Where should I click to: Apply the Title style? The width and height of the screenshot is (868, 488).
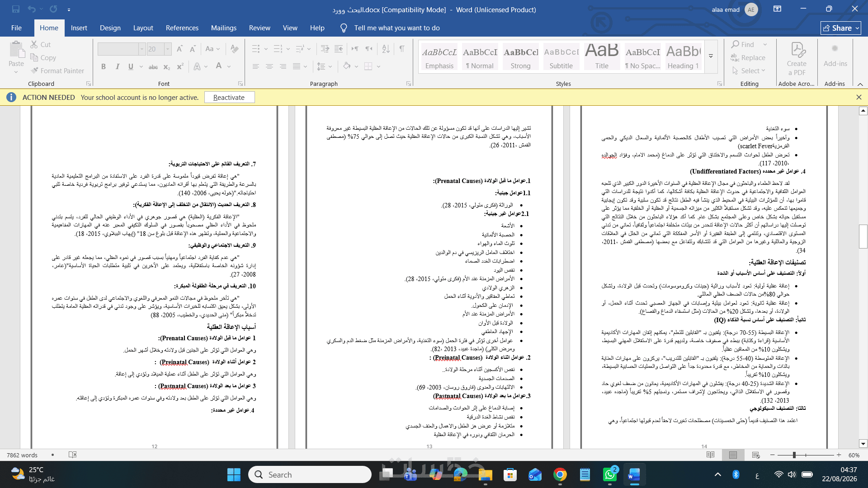[601, 56]
